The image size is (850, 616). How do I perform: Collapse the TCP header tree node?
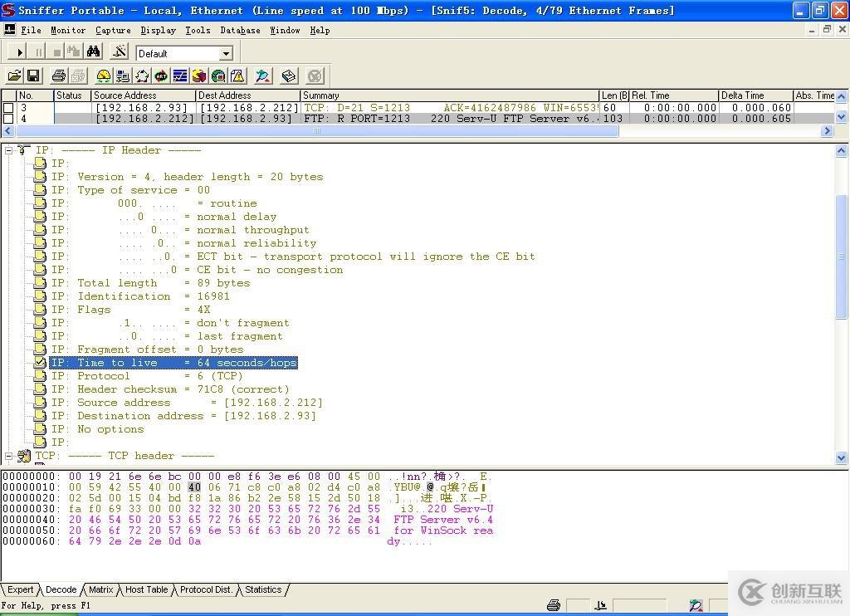point(9,456)
